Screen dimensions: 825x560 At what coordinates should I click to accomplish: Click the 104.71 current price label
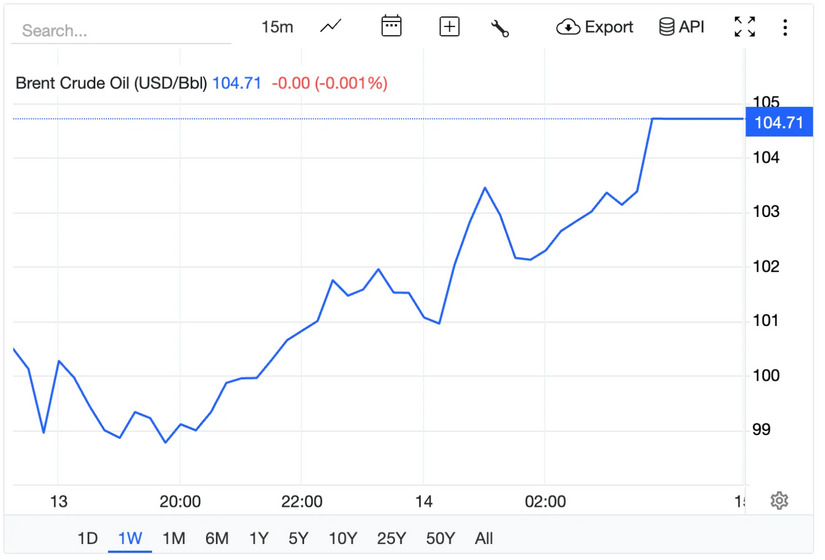pyautogui.click(x=778, y=123)
